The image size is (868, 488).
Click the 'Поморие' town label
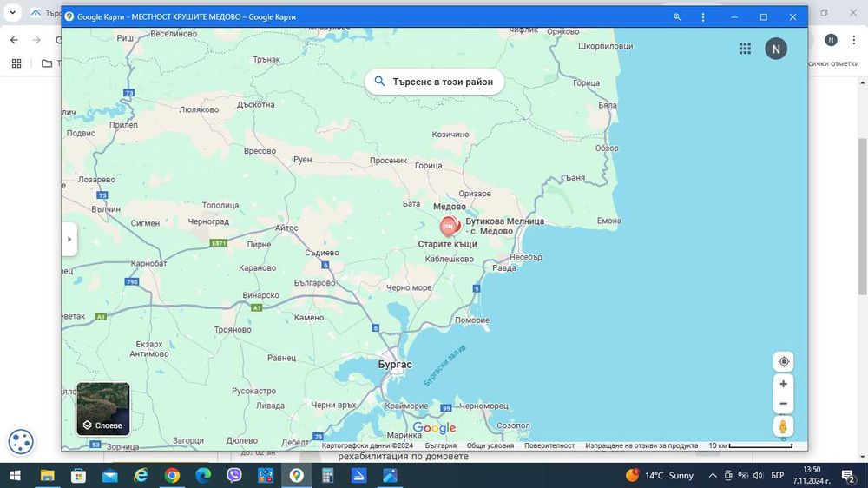472,320
